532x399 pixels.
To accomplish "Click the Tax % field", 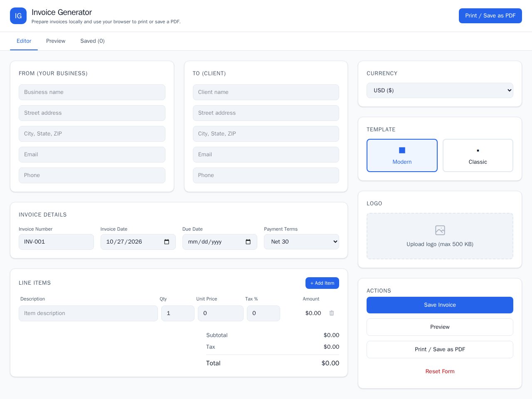I will pos(264,313).
